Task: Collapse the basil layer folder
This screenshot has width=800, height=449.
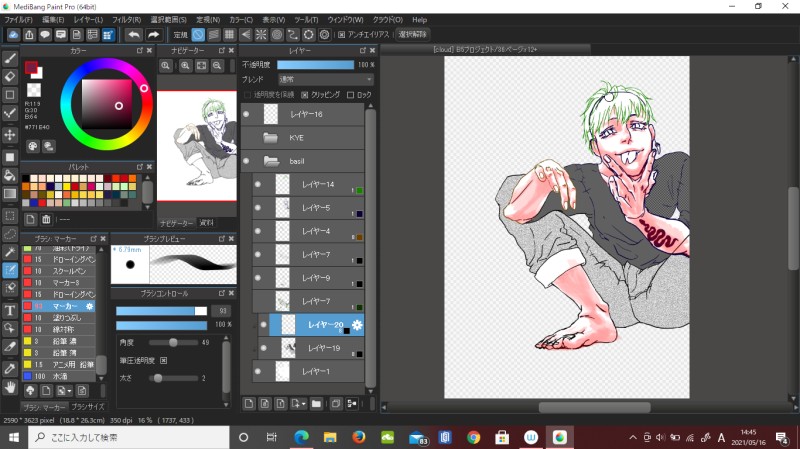Action: [x=270, y=161]
